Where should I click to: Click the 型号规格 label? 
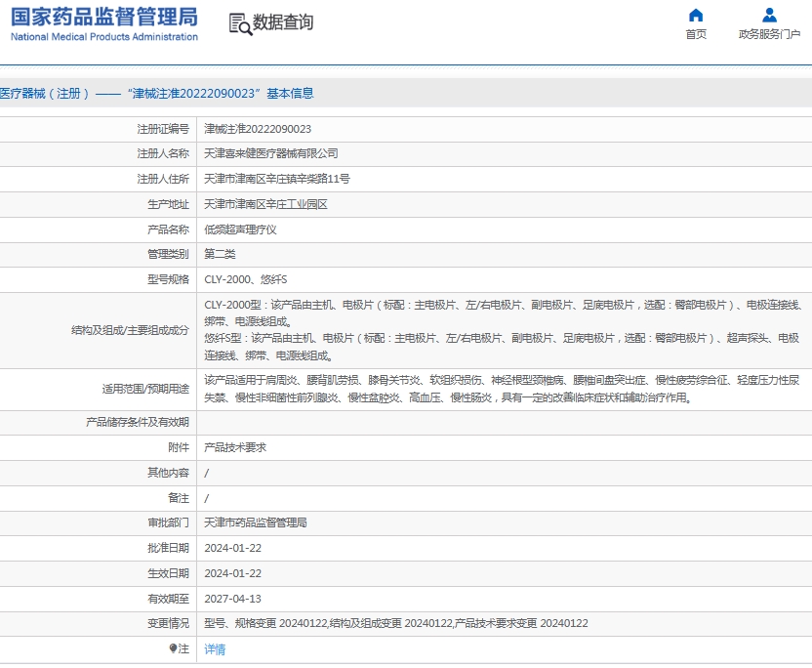coord(168,279)
